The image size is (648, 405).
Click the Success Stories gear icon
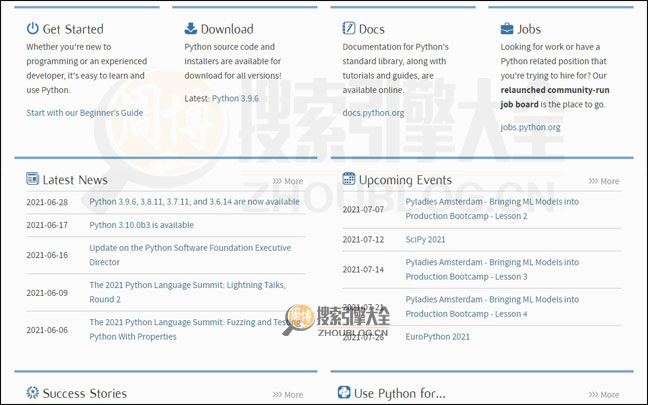[x=33, y=392]
